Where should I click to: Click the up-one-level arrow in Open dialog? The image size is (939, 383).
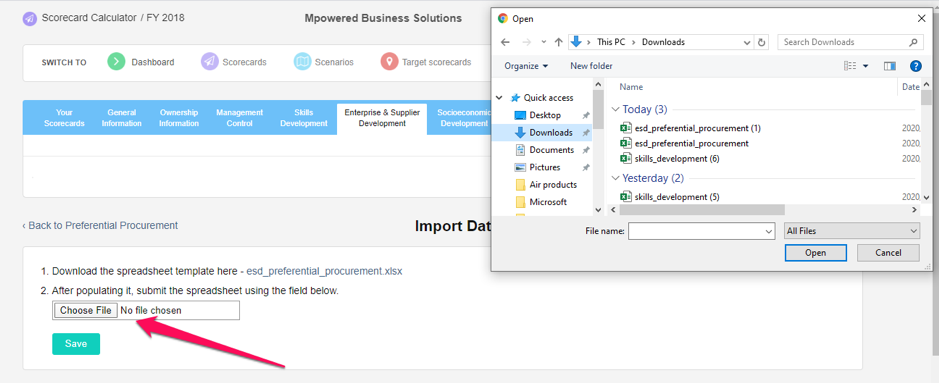[558, 42]
